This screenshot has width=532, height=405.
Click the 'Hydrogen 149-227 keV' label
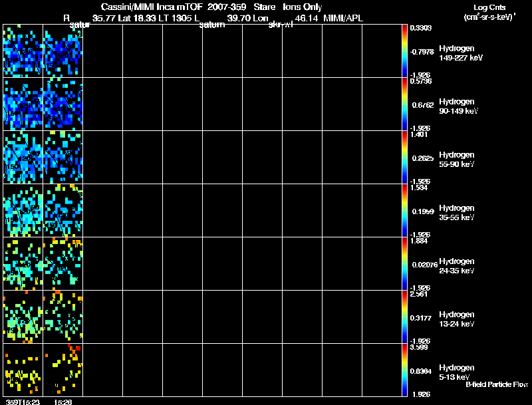(460, 53)
